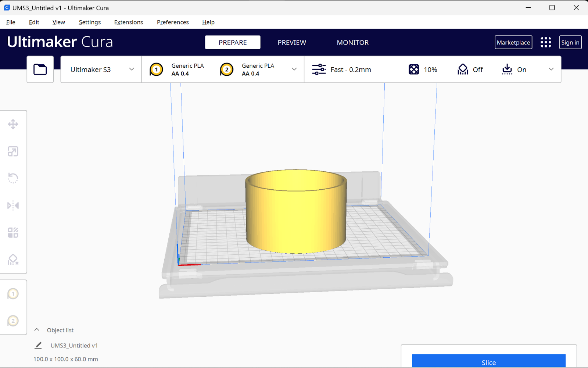Open the Ultimaker apps grid icon
This screenshot has width=588, height=368.
(x=546, y=42)
